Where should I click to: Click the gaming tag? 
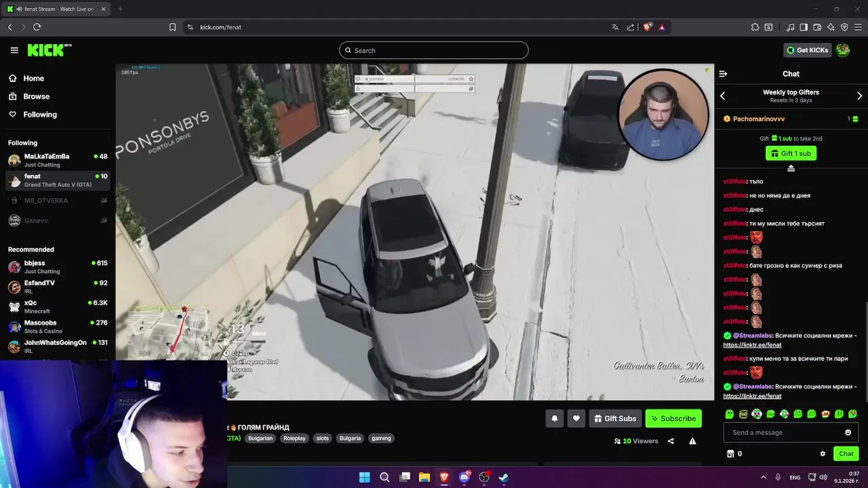click(x=381, y=439)
